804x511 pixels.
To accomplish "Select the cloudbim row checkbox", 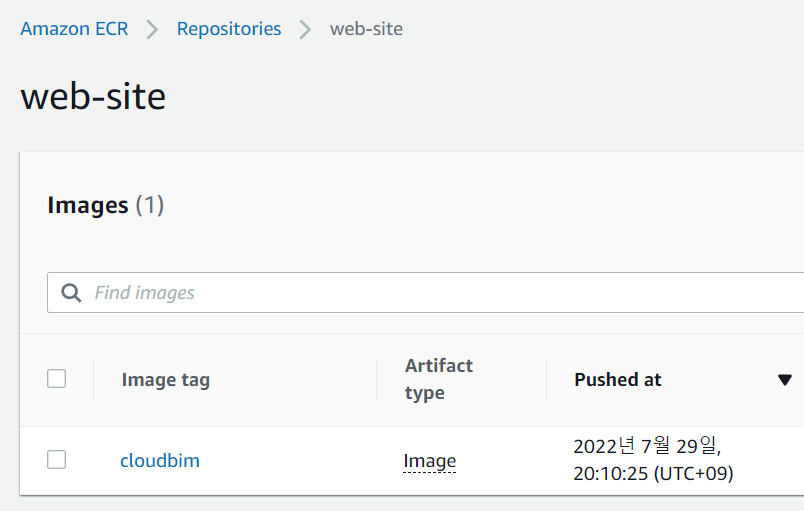I will point(56,460).
